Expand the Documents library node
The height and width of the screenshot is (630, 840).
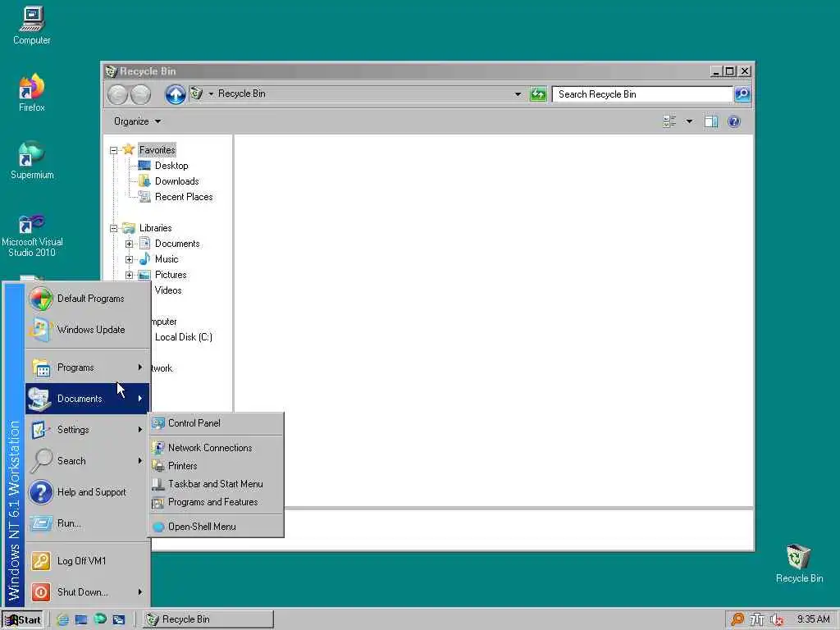[129, 244]
